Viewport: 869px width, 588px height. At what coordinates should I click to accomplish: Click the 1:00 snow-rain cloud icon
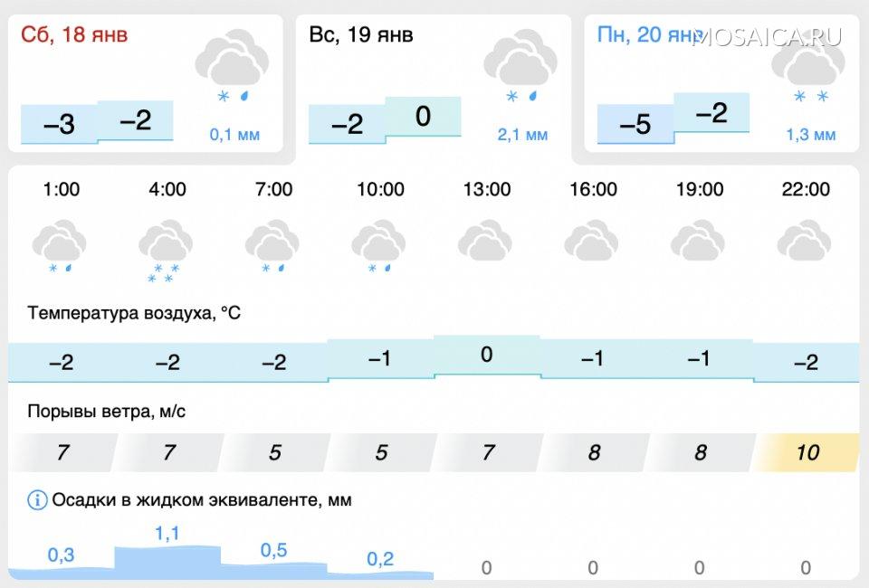(60, 246)
